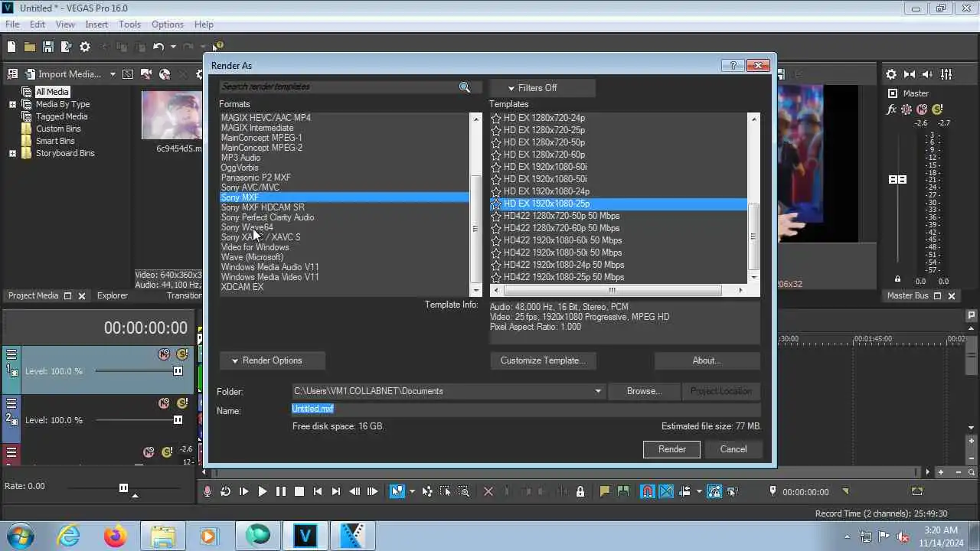This screenshot has width=980, height=551.
Task: Click the Render button
Action: [671, 449]
